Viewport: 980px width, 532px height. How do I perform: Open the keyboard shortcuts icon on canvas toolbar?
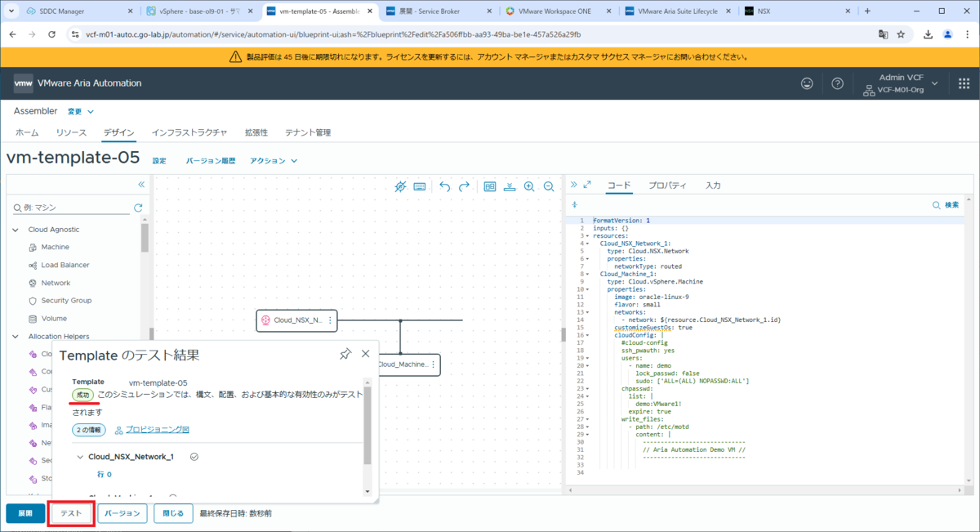[x=420, y=186]
